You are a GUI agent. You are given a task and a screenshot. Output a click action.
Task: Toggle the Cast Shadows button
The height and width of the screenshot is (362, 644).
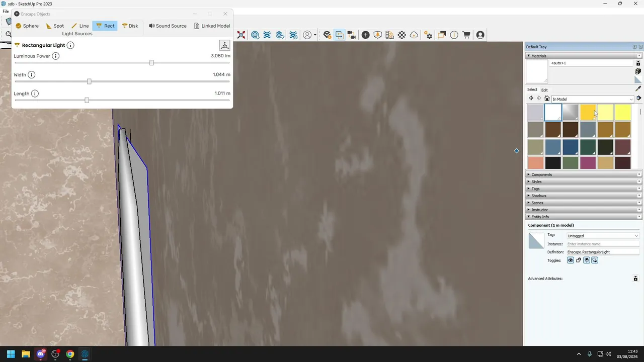click(x=595, y=260)
